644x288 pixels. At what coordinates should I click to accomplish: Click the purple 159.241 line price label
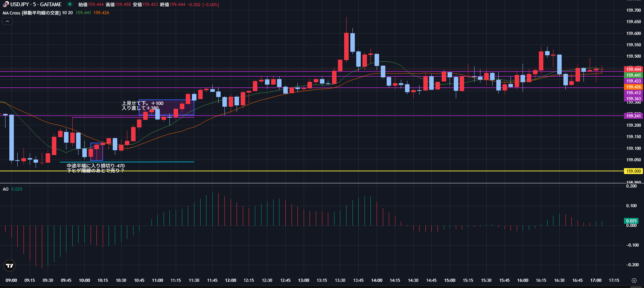point(633,116)
